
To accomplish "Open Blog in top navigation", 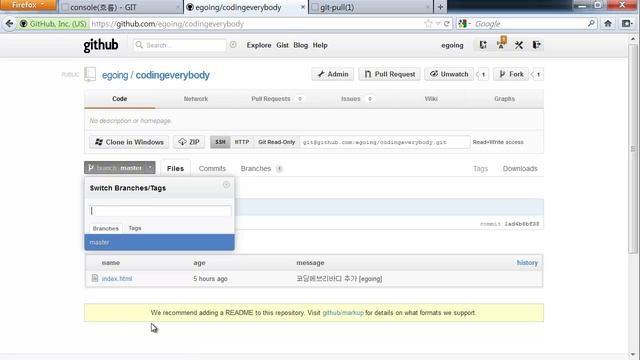I will tap(300, 45).
